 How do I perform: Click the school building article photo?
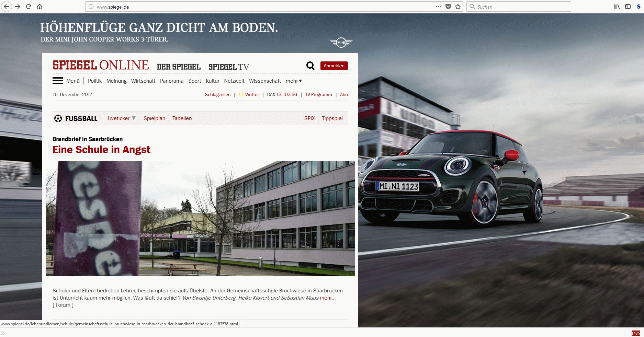coord(200,219)
